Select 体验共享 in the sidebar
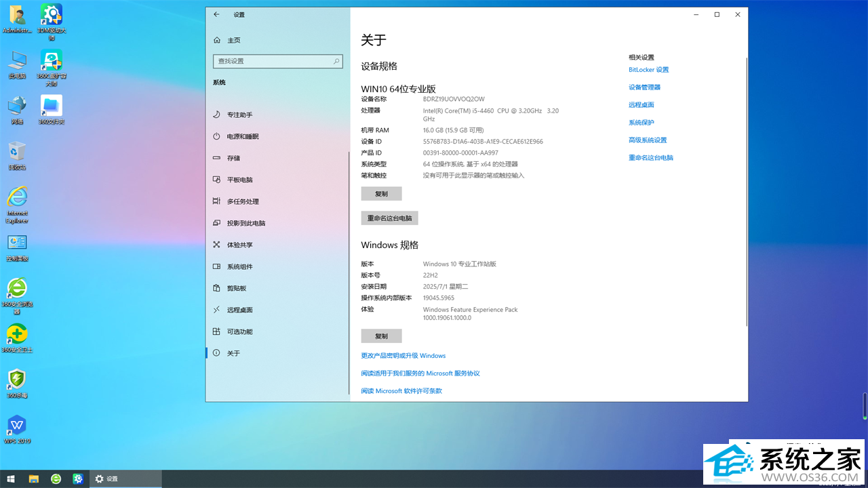 pyautogui.click(x=278, y=245)
